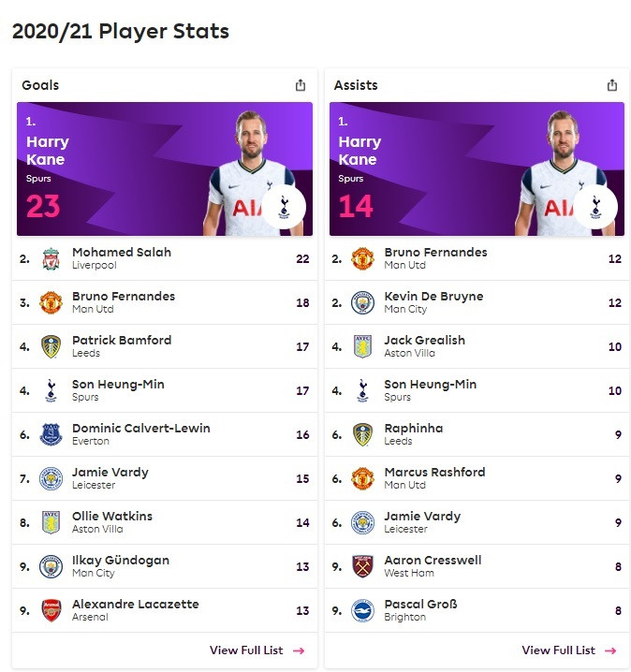Screen dimensions: 631x672
Task: Select Raphinha in the assists list
Action: click(x=414, y=428)
